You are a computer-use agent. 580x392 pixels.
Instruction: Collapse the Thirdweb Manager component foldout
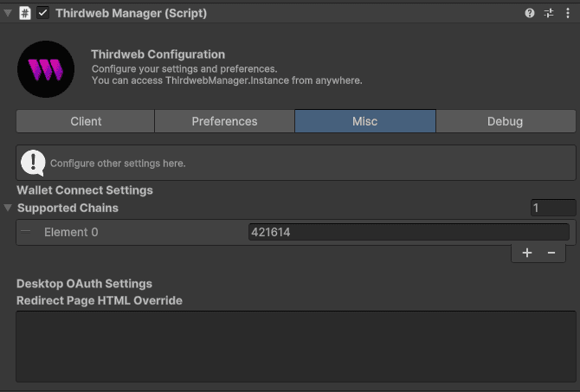8,13
